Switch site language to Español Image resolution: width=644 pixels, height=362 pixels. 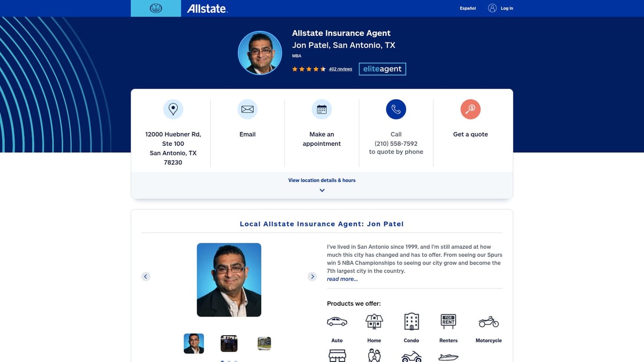(x=467, y=8)
